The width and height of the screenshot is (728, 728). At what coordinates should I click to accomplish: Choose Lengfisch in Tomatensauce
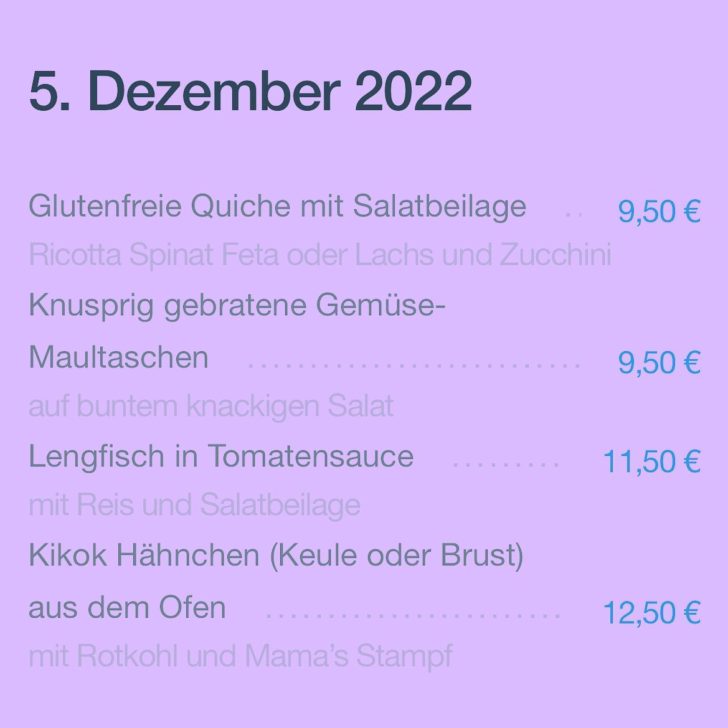221,457
